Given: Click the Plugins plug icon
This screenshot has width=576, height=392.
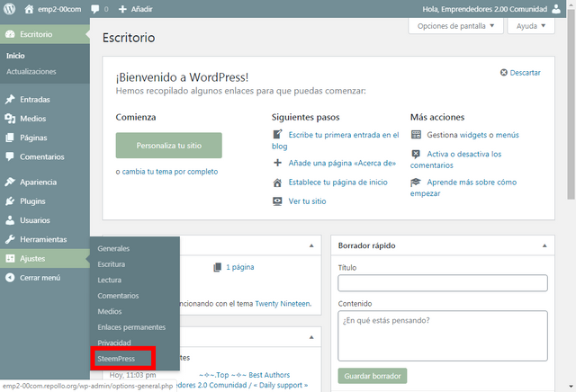Looking at the screenshot, I should (10, 201).
